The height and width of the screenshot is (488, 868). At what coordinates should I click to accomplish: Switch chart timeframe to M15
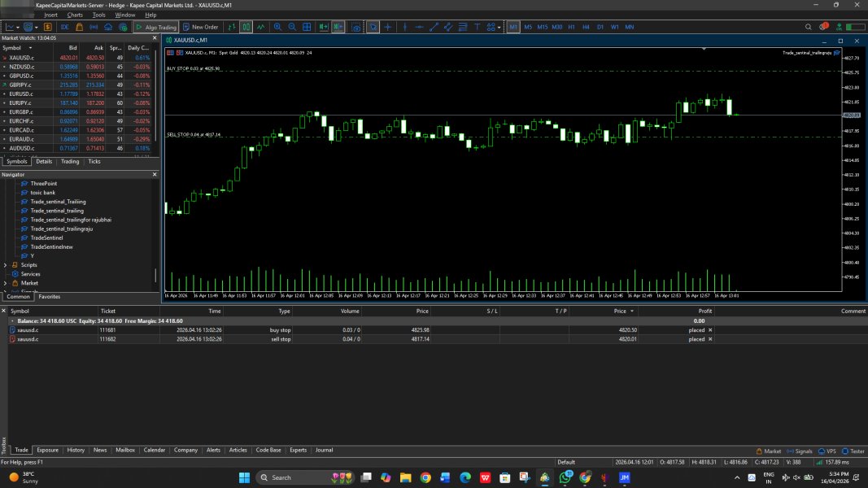pyautogui.click(x=543, y=27)
